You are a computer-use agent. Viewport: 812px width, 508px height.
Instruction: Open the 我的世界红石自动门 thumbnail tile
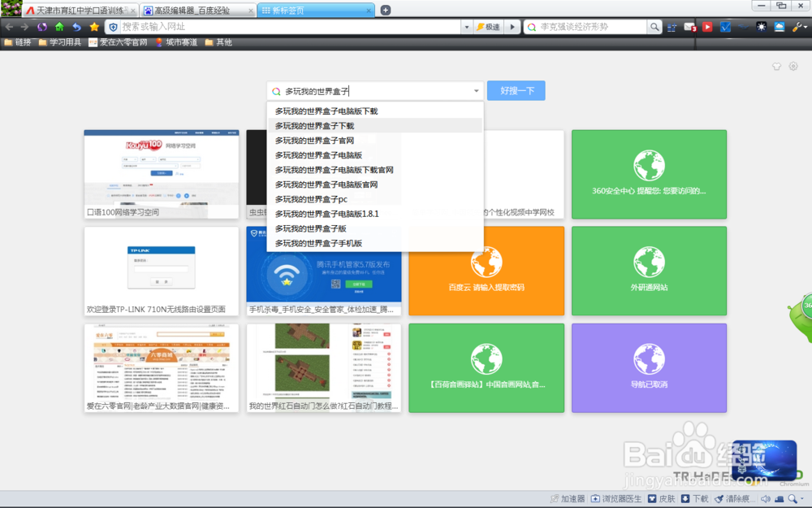(324, 368)
